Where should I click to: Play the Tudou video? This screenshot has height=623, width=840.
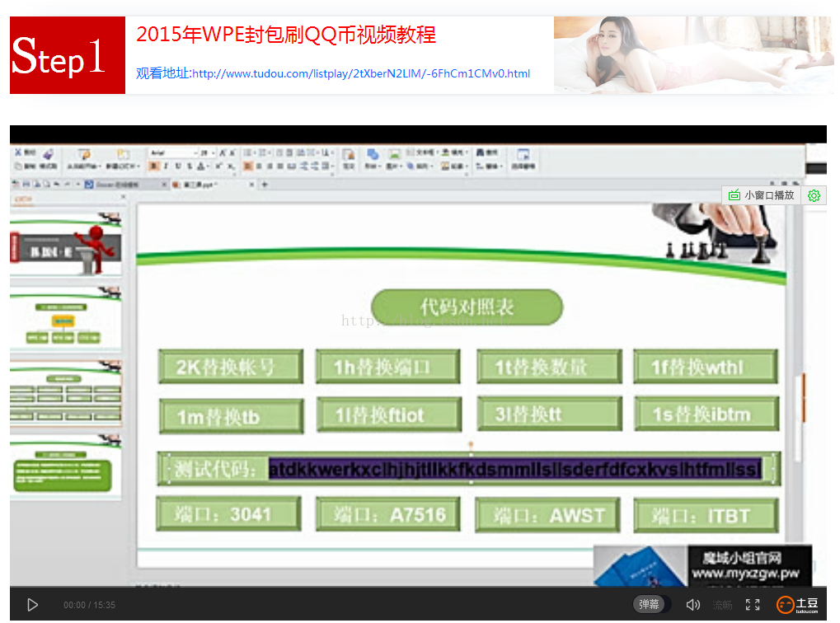point(33,605)
